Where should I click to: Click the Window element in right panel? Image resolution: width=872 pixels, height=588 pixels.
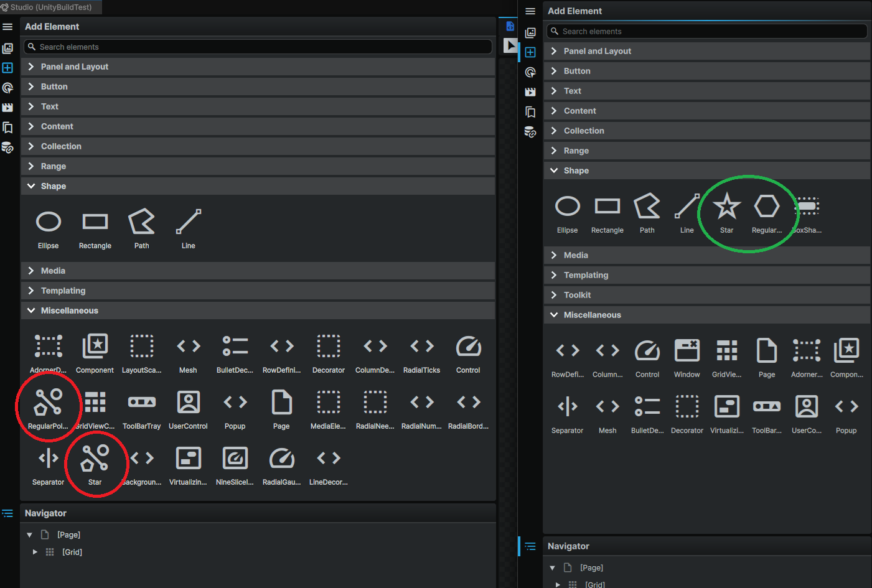pyautogui.click(x=687, y=357)
